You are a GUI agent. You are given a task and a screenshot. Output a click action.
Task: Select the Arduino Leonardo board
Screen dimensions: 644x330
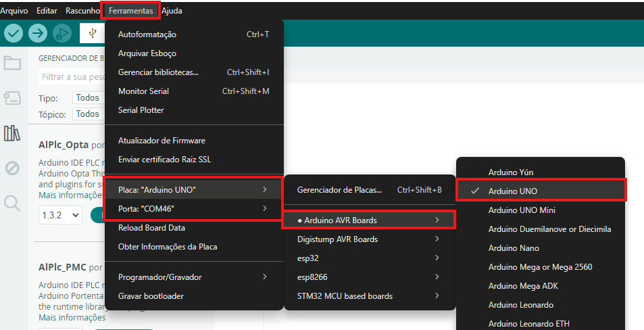tap(541, 304)
